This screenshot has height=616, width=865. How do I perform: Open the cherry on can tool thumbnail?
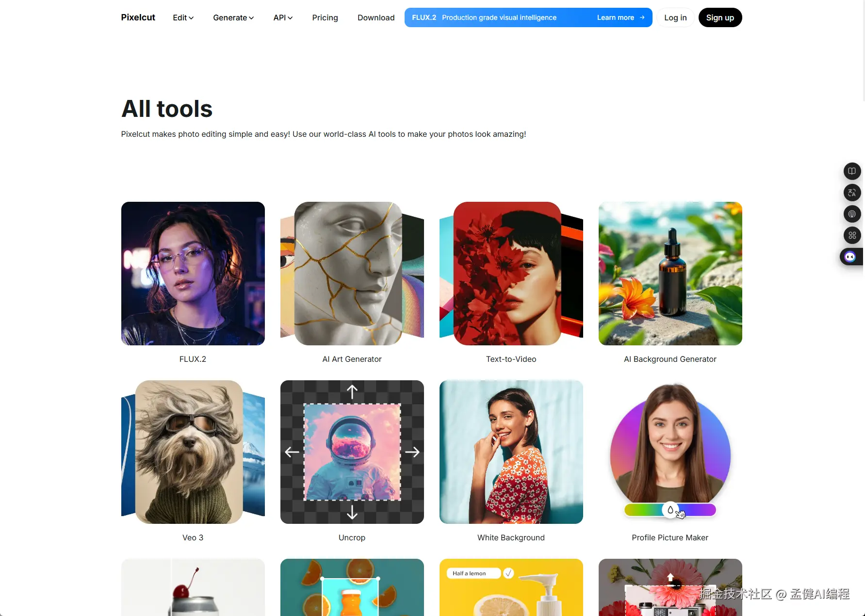coord(193,587)
